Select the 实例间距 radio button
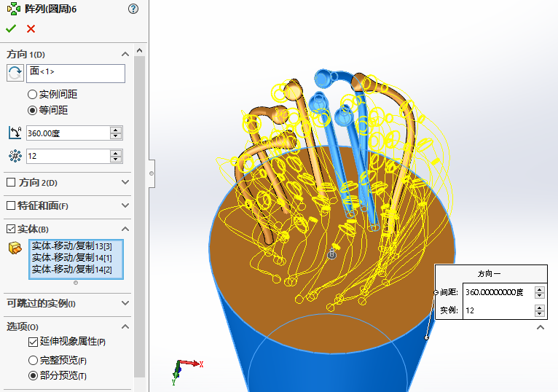558x392 pixels. [32, 94]
